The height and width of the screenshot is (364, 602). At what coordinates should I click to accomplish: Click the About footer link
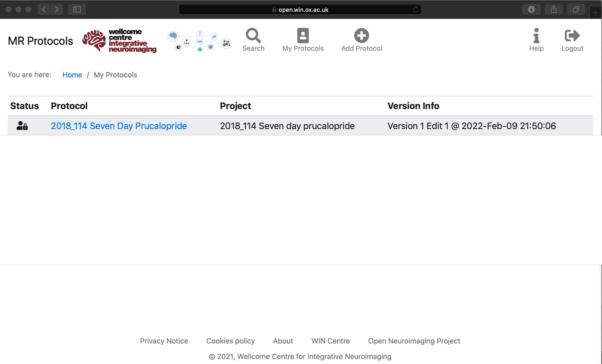tap(283, 341)
